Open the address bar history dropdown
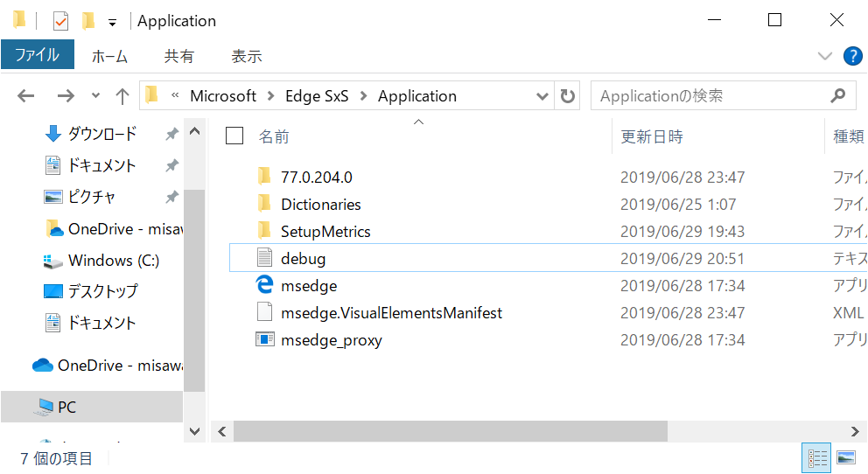Viewport: 868px width, 474px height. [x=542, y=96]
